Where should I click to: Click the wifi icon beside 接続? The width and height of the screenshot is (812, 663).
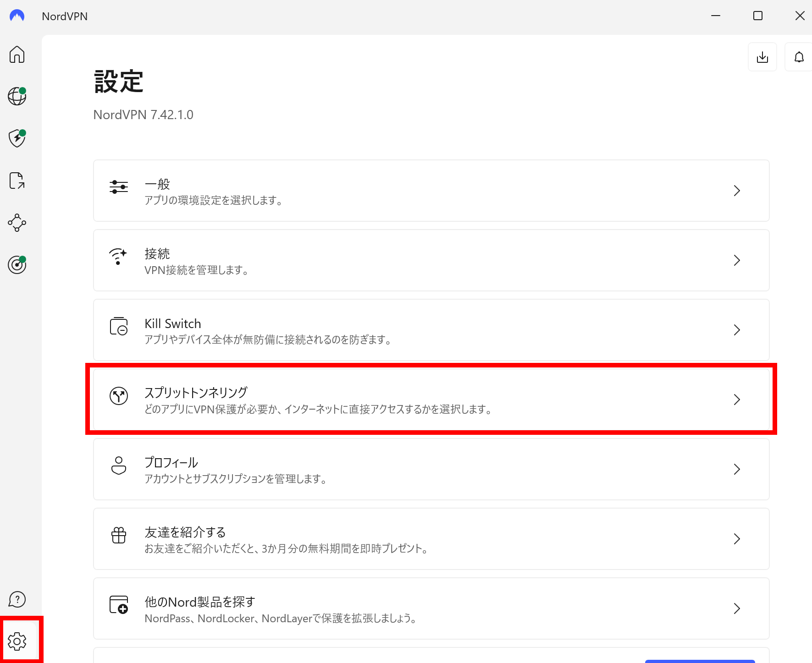pyautogui.click(x=118, y=257)
